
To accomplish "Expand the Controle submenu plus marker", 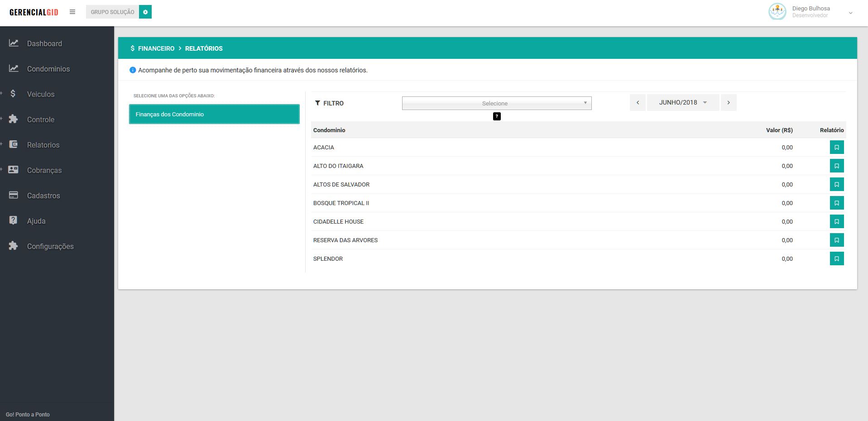I will [x=1, y=119].
